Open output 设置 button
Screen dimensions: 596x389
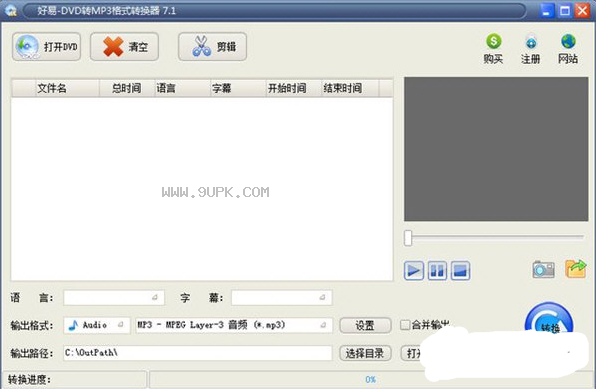click(x=365, y=325)
